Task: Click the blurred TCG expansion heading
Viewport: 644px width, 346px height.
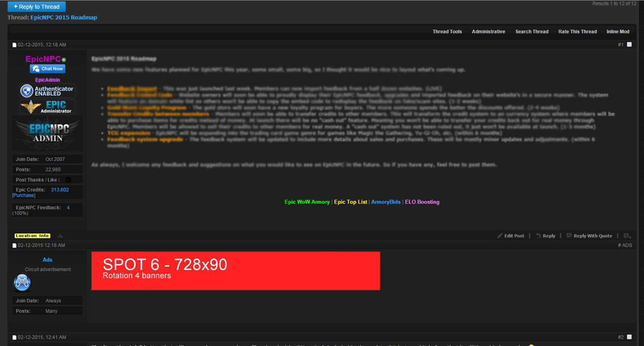Action: (129, 133)
